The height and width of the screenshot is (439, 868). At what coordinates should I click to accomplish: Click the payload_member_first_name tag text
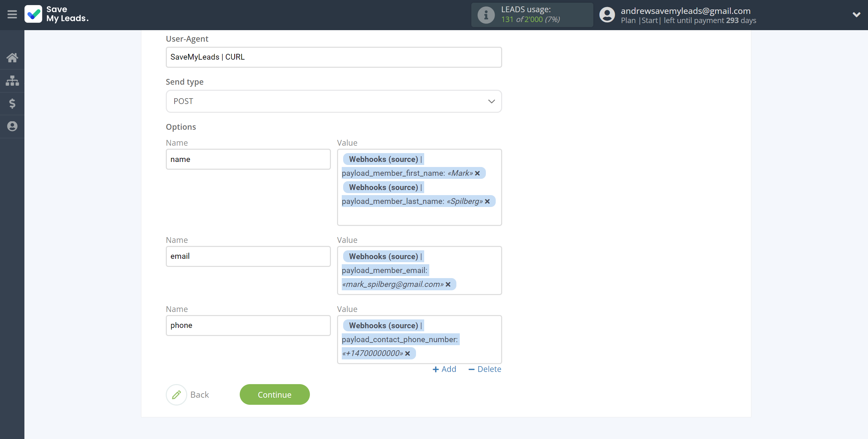coord(393,173)
